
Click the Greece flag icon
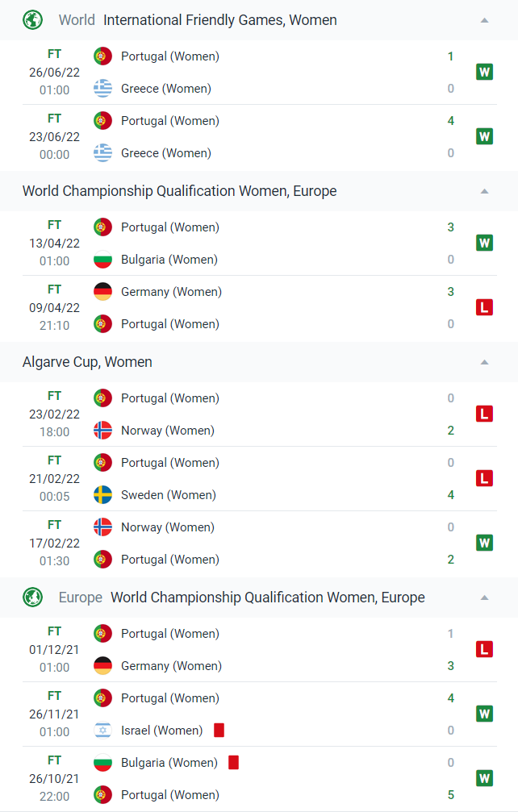click(x=102, y=89)
